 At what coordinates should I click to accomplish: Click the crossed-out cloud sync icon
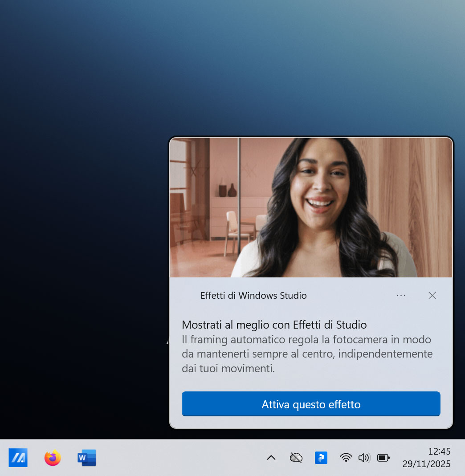click(296, 457)
